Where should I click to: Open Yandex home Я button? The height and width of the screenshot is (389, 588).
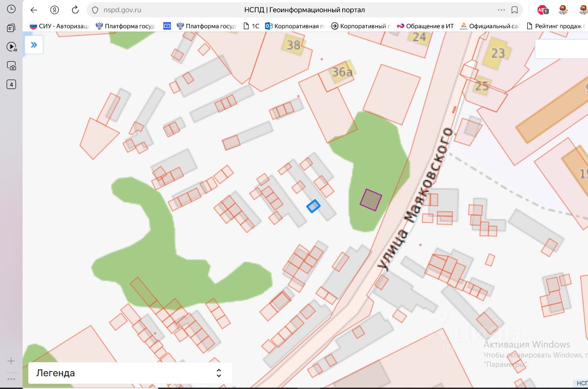[x=55, y=10]
